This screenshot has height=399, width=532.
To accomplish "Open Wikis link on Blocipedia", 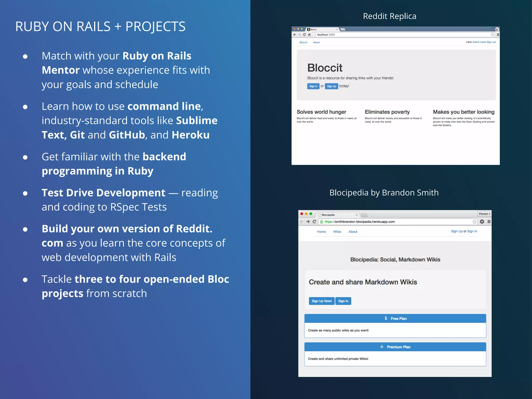I will 337,232.
